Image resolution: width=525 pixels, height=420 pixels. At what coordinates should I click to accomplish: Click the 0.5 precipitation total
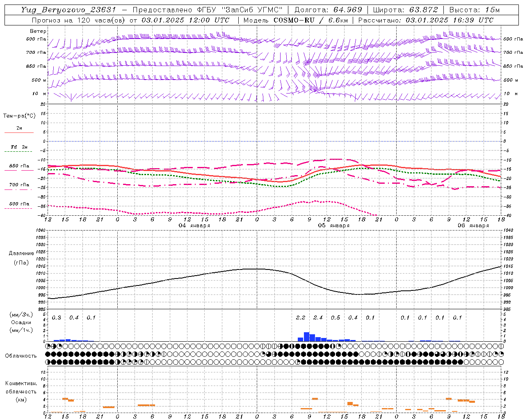336,317
